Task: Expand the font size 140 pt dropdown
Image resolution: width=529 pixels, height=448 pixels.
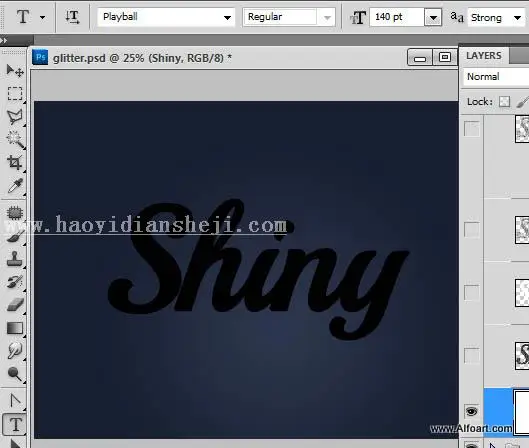Action: click(x=433, y=17)
